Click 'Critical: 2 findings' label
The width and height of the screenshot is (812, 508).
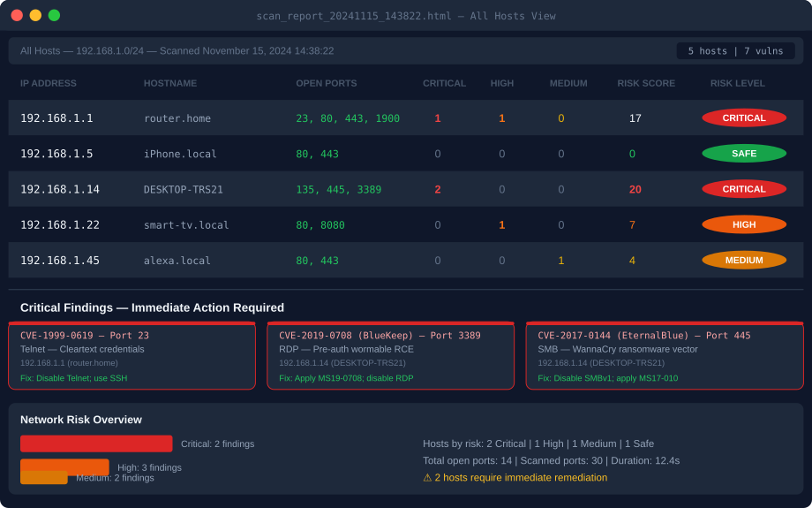217,444
